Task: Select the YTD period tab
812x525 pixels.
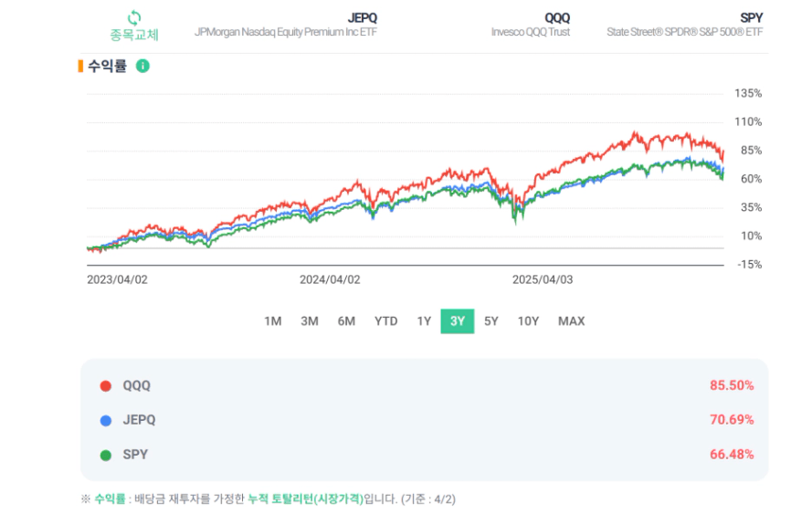Action: click(386, 320)
